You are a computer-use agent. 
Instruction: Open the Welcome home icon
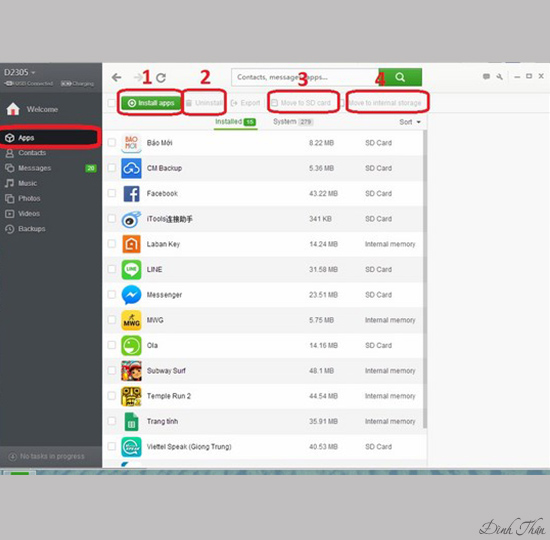point(13,109)
